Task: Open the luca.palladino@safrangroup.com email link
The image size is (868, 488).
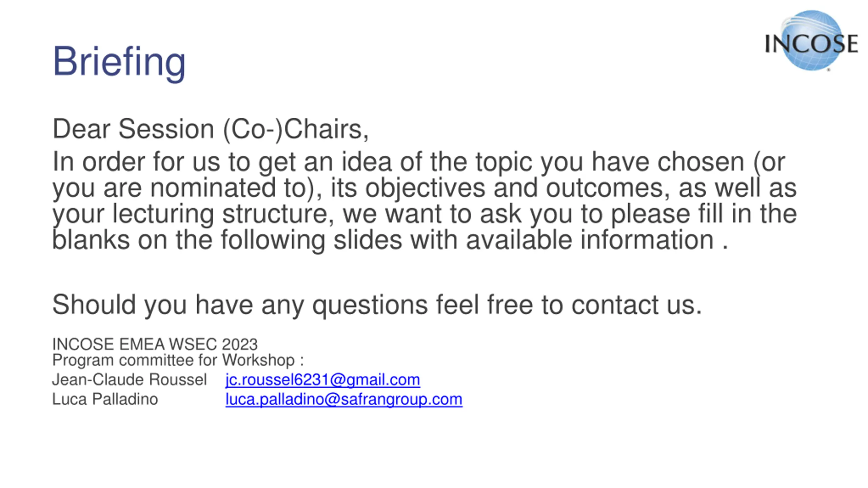Action: click(x=344, y=399)
